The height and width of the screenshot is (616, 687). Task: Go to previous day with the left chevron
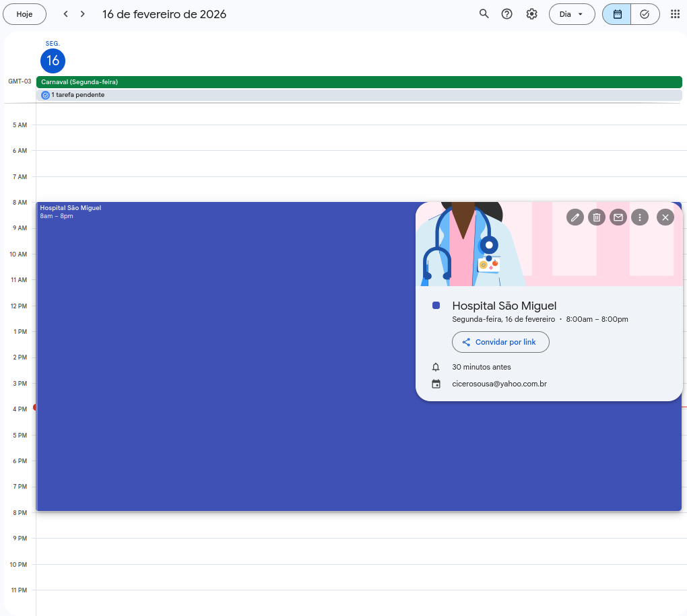click(x=65, y=13)
